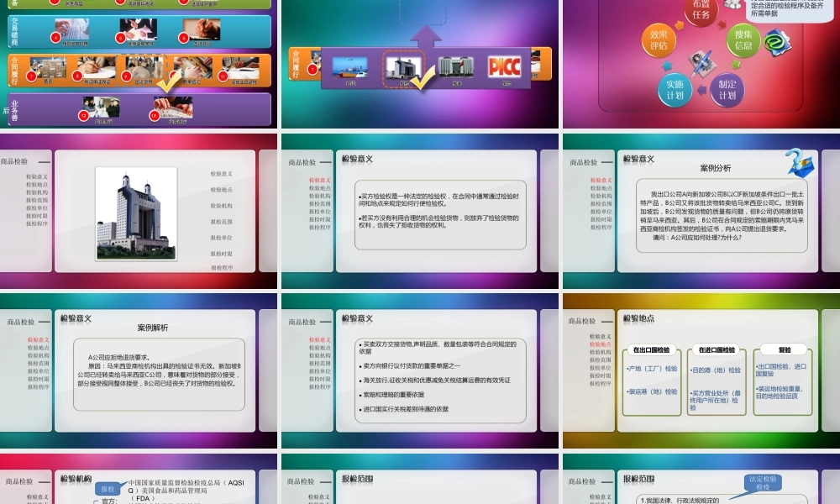Click the orange 合同履行 colored stage bar
Viewport: 840px width, 504px height.
pyautogui.click(x=14, y=71)
